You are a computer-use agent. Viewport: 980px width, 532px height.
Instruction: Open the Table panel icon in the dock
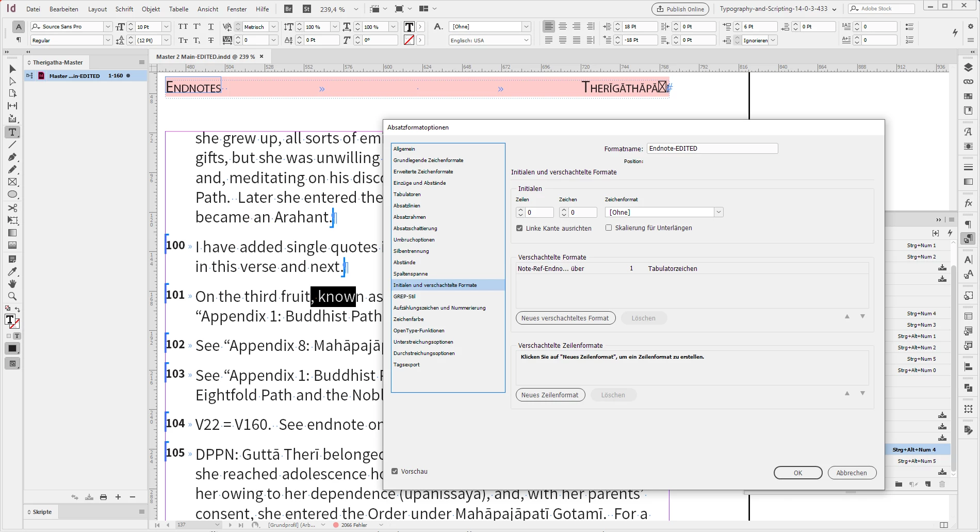968,316
